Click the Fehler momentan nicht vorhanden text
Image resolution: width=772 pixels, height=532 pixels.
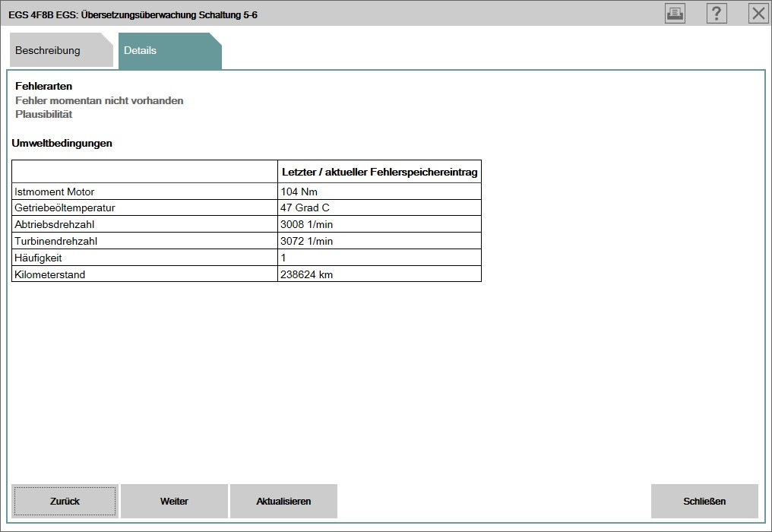point(100,100)
